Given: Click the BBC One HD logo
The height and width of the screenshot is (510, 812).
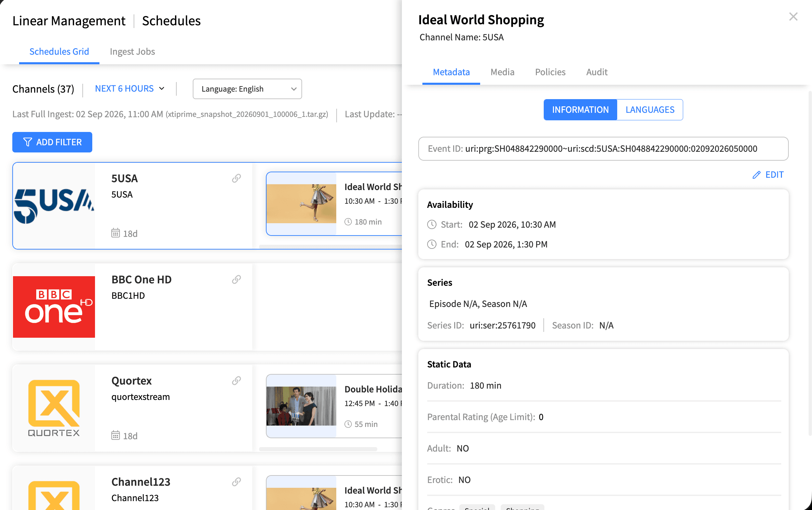Looking at the screenshot, I should tap(54, 307).
